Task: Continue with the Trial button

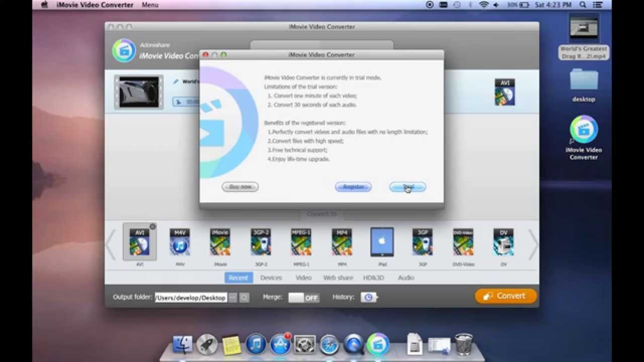Action: click(x=408, y=187)
